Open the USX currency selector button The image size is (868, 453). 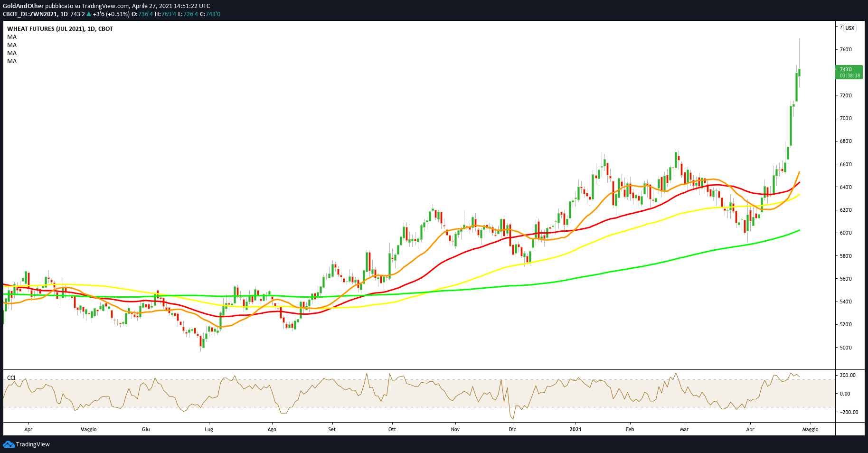tap(849, 28)
